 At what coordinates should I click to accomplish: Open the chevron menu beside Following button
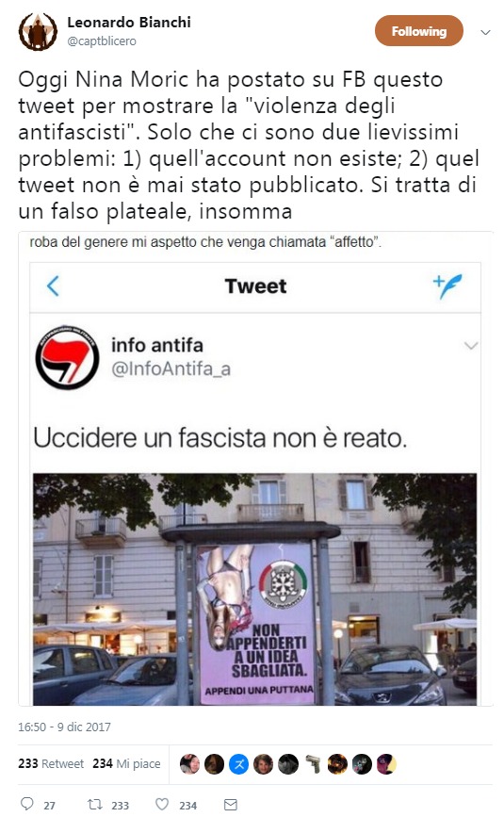pyautogui.click(x=485, y=32)
